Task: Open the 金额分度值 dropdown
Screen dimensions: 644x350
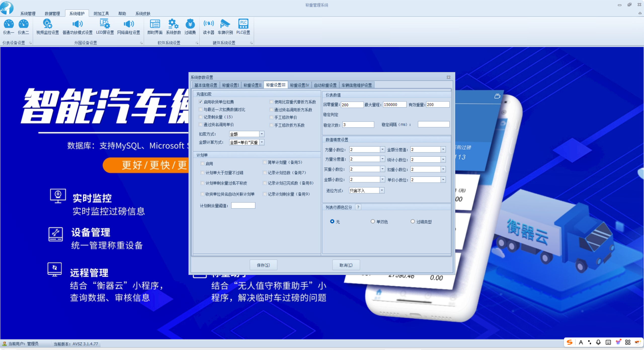Action: tap(443, 150)
